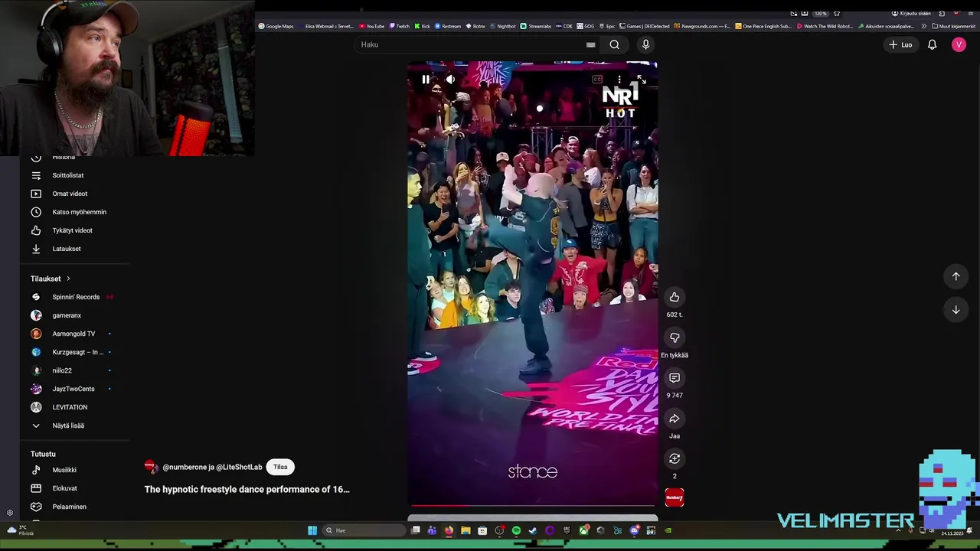Go to the next Short with down arrow

pyautogui.click(x=955, y=310)
